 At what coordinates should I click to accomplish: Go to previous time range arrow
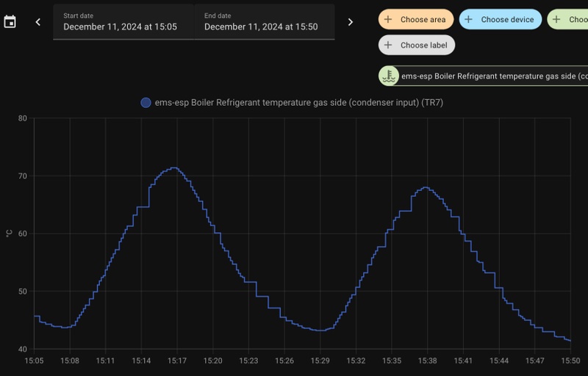tap(38, 22)
